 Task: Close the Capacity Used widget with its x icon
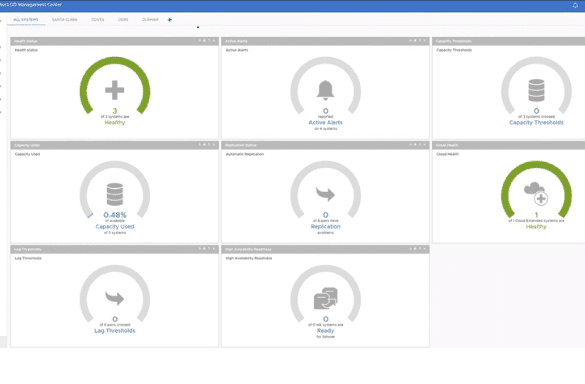coord(214,144)
